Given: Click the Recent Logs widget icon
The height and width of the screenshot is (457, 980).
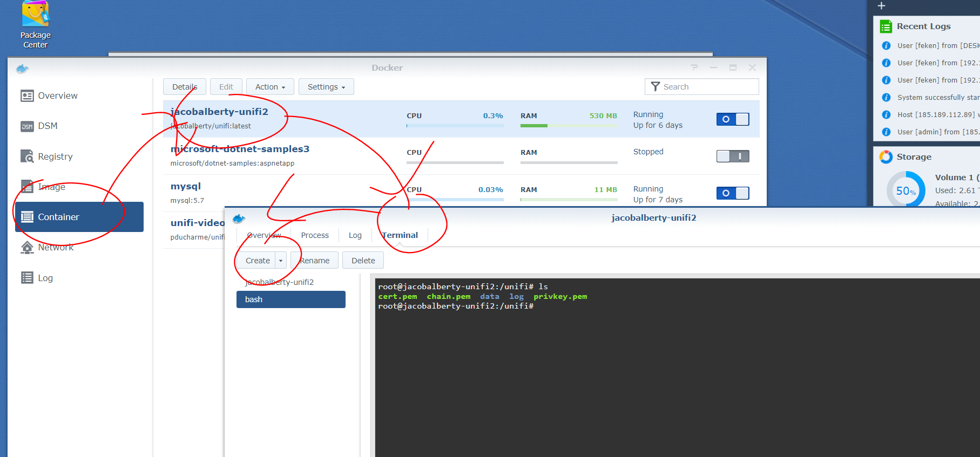Looking at the screenshot, I should [x=886, y=26].
